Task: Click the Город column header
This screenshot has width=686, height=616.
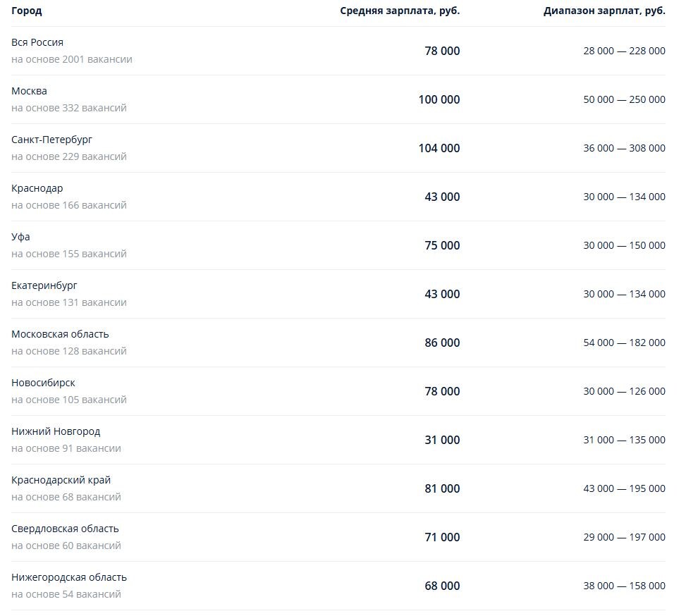Action: tap(27, 11)
